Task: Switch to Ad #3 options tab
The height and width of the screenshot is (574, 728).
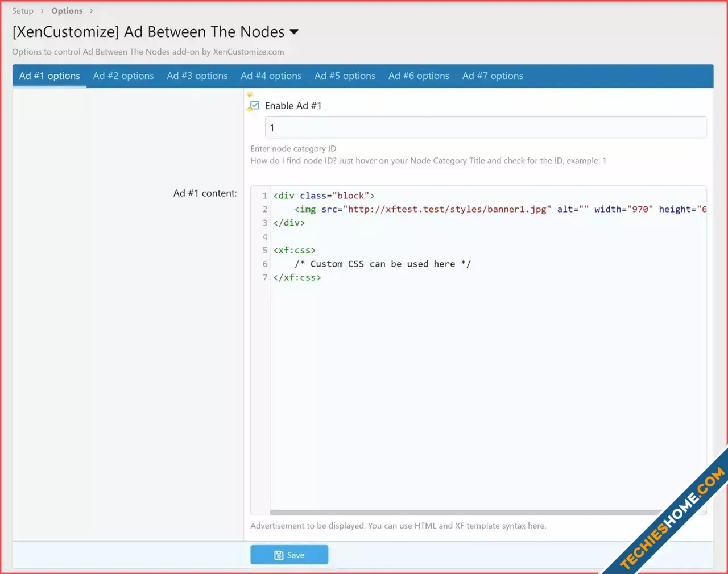Action: pyautogui.click(x=197, y=76)
